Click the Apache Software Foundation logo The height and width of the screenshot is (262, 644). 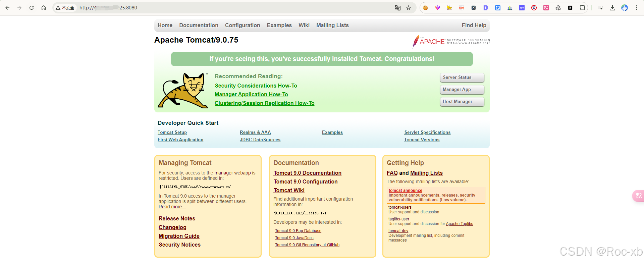pos(451,42)
